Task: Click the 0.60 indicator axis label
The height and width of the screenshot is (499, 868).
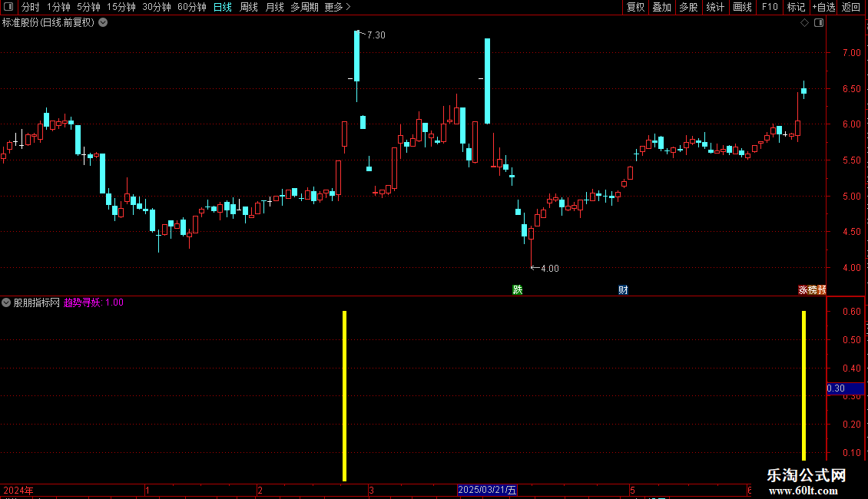Action: 851,312
